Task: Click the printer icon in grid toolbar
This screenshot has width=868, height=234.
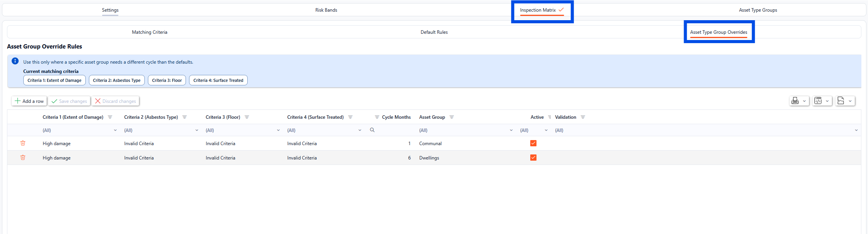Action: click(795, 101)
